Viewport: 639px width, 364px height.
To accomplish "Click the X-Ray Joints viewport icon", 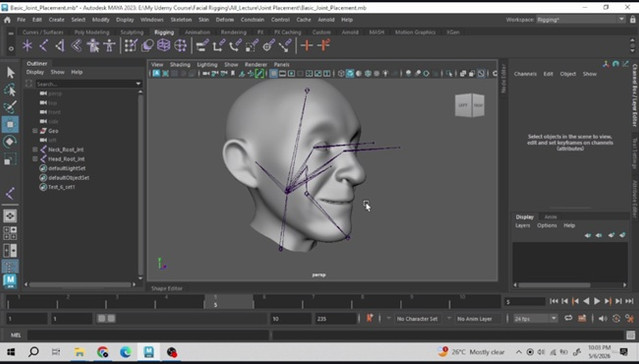I will click(x=481, y=74).
